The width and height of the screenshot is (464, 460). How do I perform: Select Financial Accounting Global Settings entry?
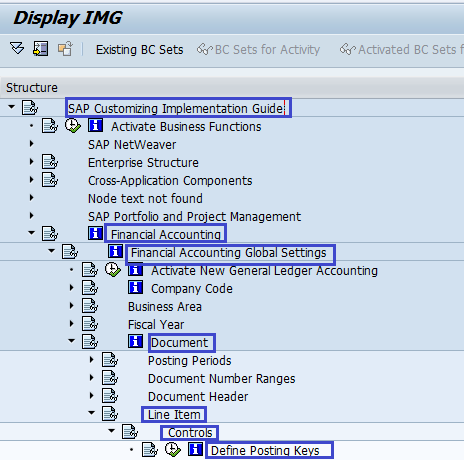[x=229, y=253]
